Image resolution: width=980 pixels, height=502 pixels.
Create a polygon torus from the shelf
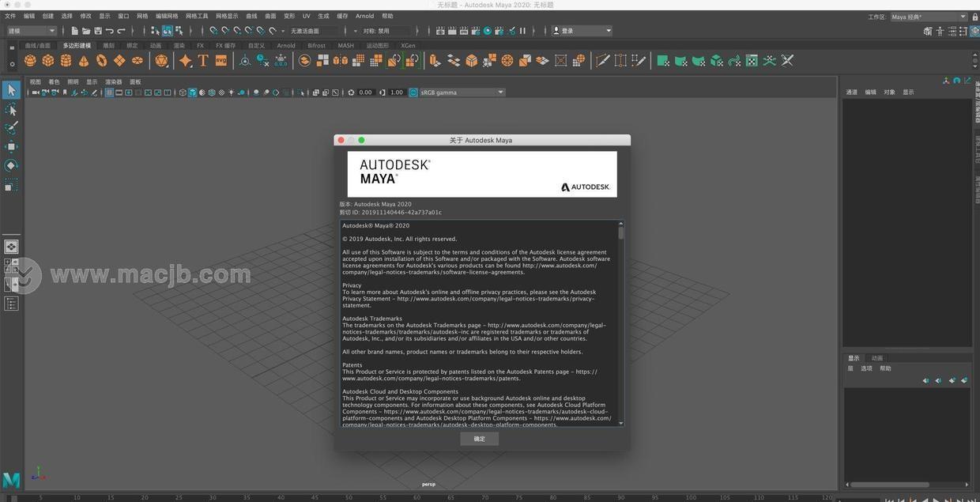pos(101,61)
